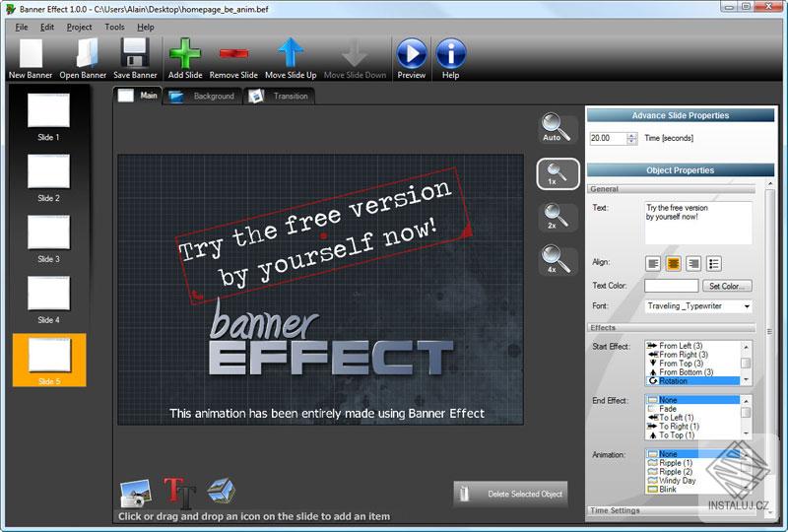Select the red text box on slide
Screen dimensions: 788x532
323,235
